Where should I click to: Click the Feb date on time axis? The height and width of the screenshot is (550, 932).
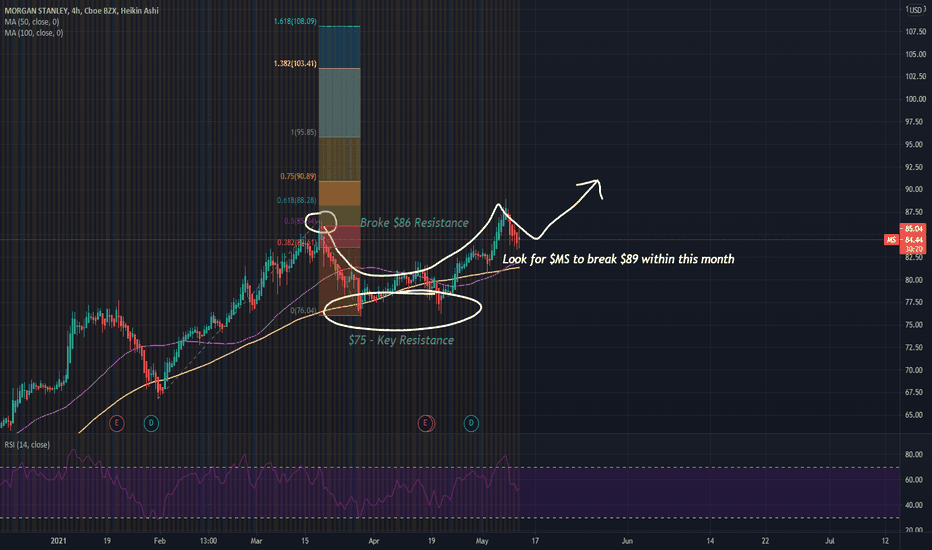159,541
